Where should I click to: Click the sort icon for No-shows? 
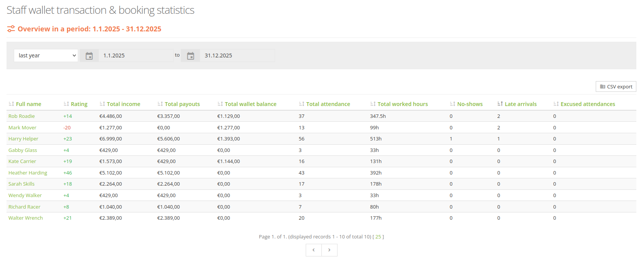(x=453, y=104)
